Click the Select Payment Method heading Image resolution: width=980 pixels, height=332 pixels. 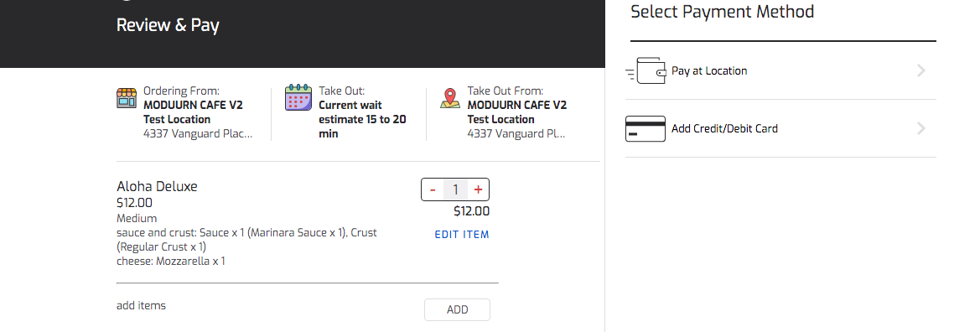pos(722,11)
